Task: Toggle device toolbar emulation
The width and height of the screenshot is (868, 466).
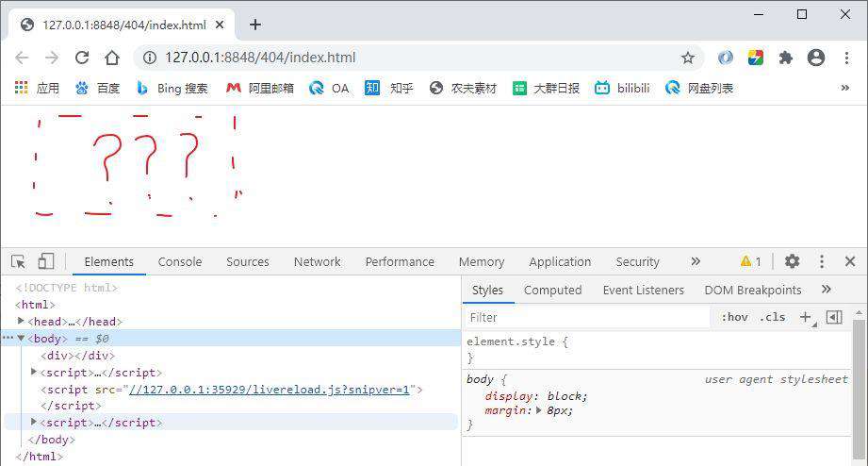Action: 46,261
